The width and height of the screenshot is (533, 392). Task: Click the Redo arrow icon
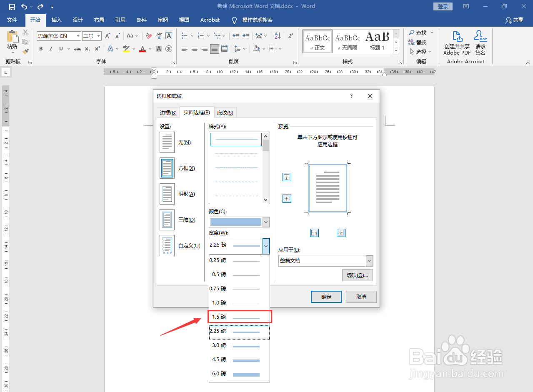[40, 7]
